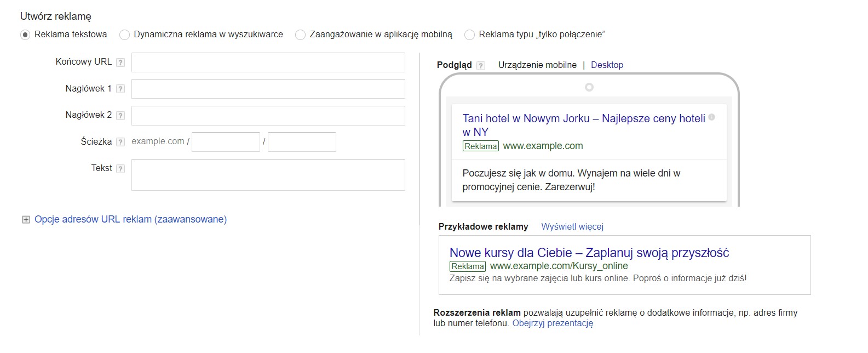Select Reklama tekstowa radio button
This screenshot has width=868, height=353.
pos(25,35)
